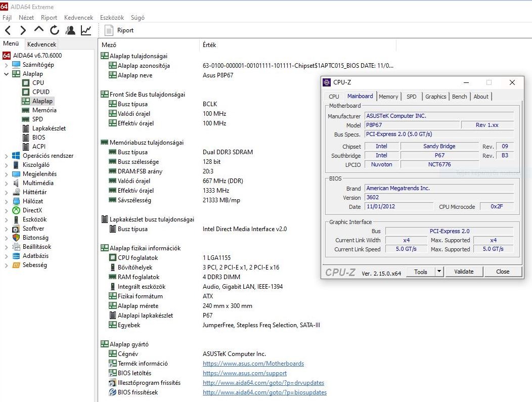Click the Számítógép computer icon
532x402 pixels.
(x=16, y=65)
